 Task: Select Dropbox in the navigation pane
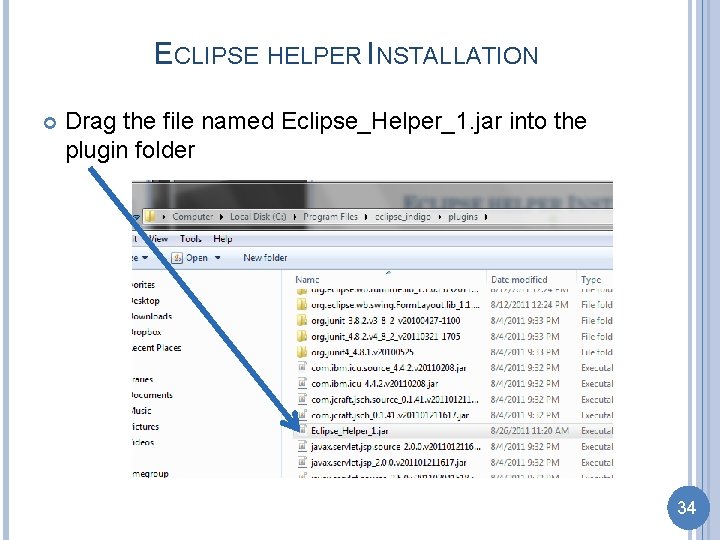146,332
